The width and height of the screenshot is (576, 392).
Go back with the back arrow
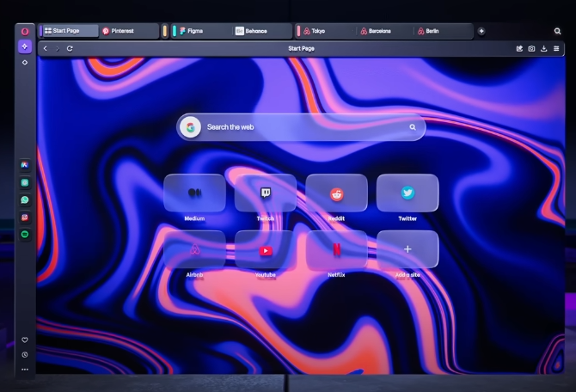[x=46, y=48]
